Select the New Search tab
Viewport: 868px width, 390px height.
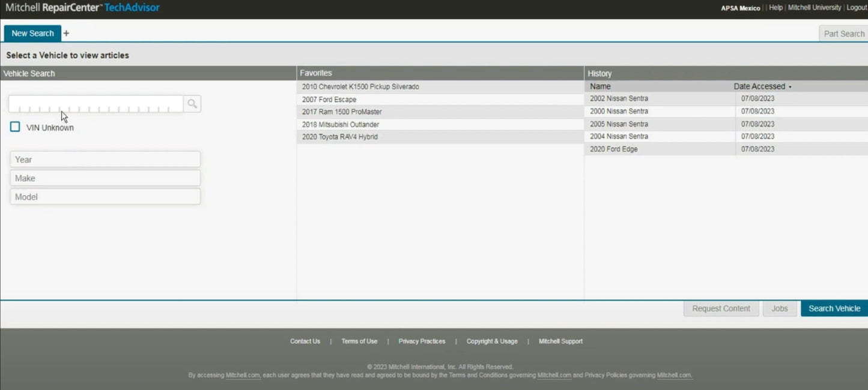pyautogui.click(x=32, y=34)
